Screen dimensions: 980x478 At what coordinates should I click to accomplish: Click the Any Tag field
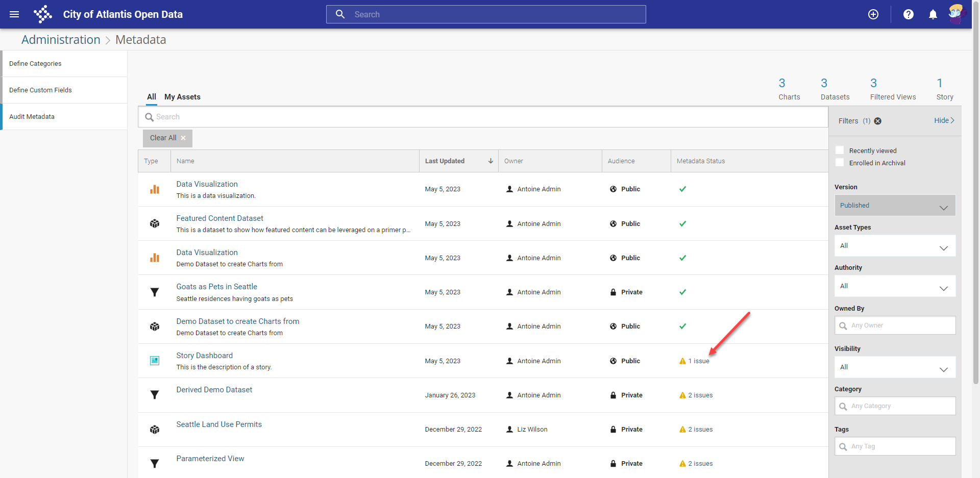(x=895, y=446)
